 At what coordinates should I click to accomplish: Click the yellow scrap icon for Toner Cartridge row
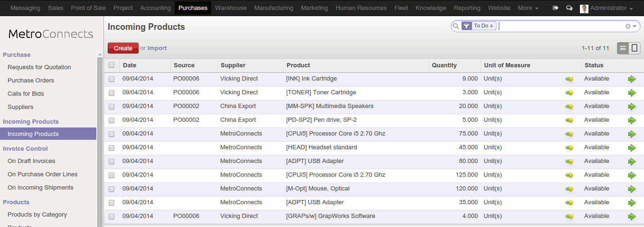569,93
